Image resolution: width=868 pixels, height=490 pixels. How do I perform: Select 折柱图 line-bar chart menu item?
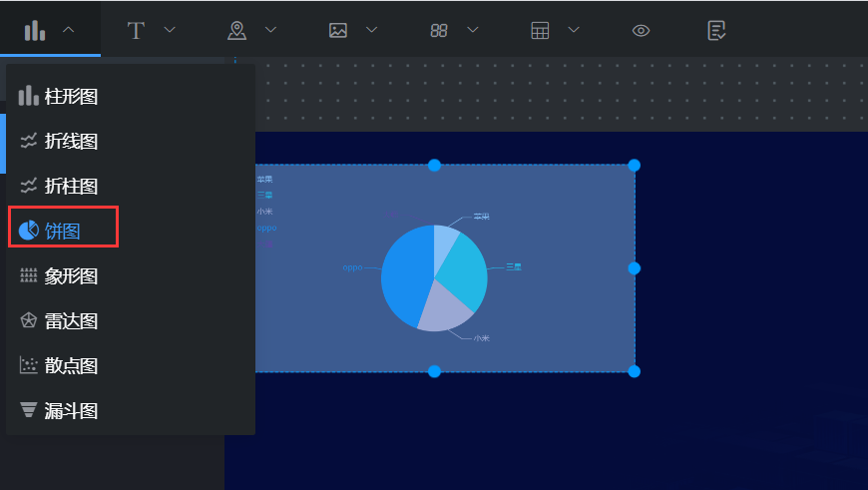coord(131,186)
